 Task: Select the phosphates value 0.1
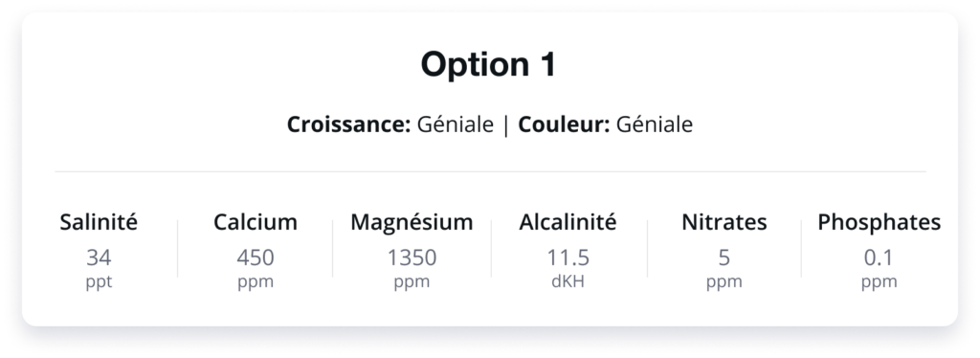click(x=879, y=257)
